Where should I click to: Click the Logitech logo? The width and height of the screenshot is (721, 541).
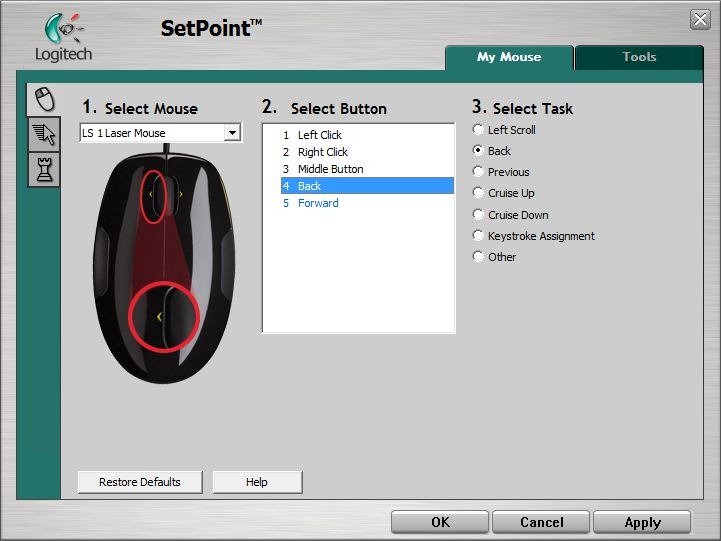(63, 37)
